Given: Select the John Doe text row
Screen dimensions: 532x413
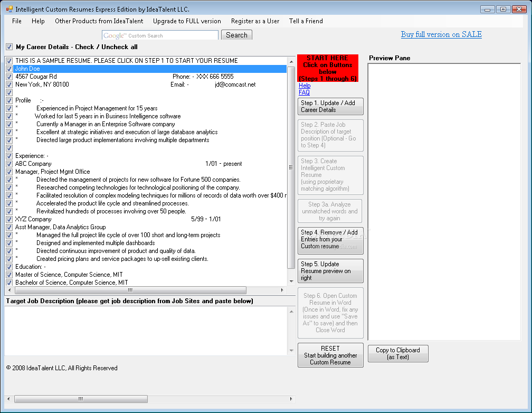Looking at the screenshot, I should pyautogui.click(x=150, y=69).
